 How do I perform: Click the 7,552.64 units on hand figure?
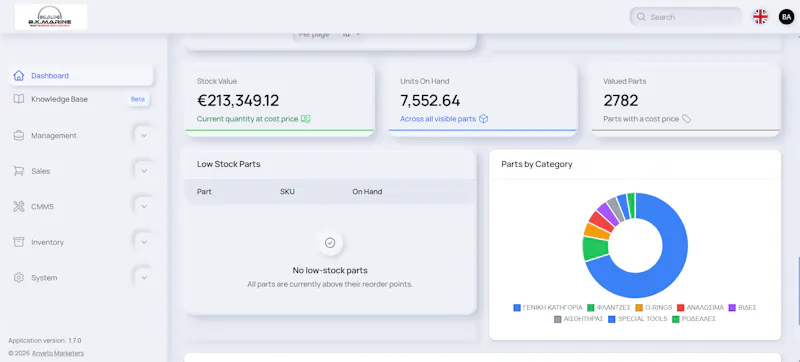click(430, 100)
